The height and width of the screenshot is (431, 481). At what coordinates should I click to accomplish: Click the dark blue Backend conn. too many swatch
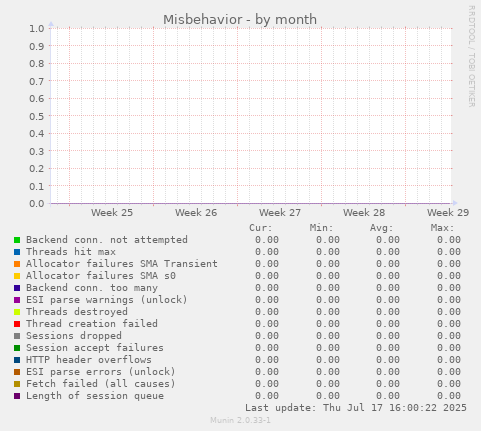[x=17, y=288]
